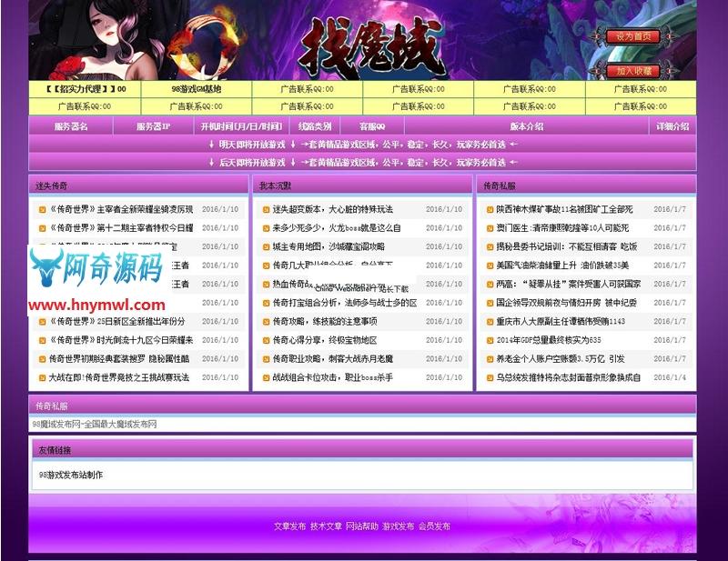The height and width of the screenshot is (561, 728).
Task: Click bullet icon before 陕西神木煤矿事故 headline
Action: tap(489, 208)
